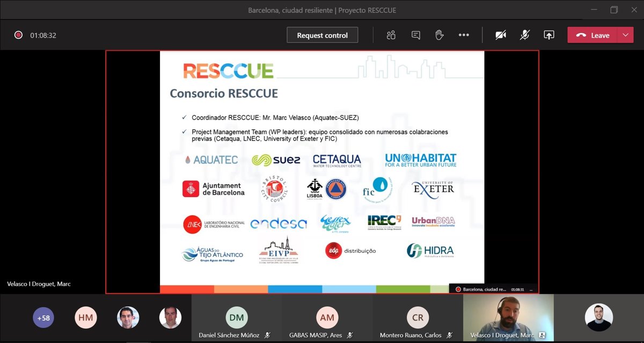
Task: Click the share content icon
Action: coord(548,35)
